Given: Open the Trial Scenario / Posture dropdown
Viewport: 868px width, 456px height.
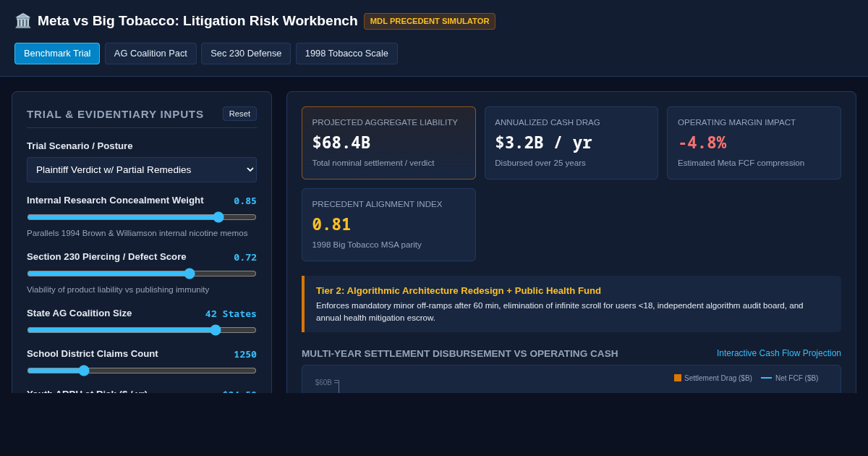Looking at the screenshot, I should [x=142, y=169].
